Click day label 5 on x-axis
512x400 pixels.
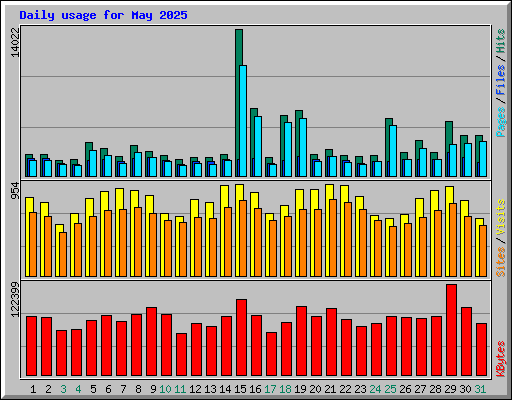(x=93, y=389)
